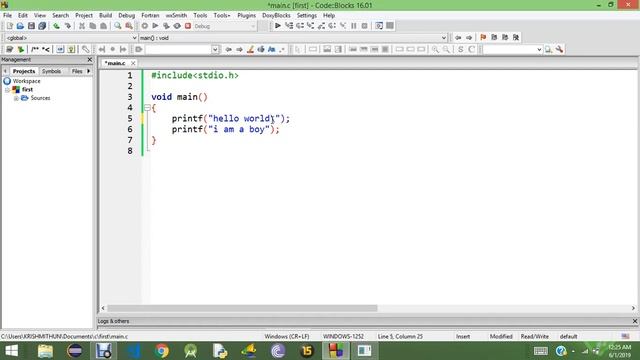Screen dimensions: 640x360
Task: Collapse the first project tree node
Action: pyautogui.click(x=7, y=89)
